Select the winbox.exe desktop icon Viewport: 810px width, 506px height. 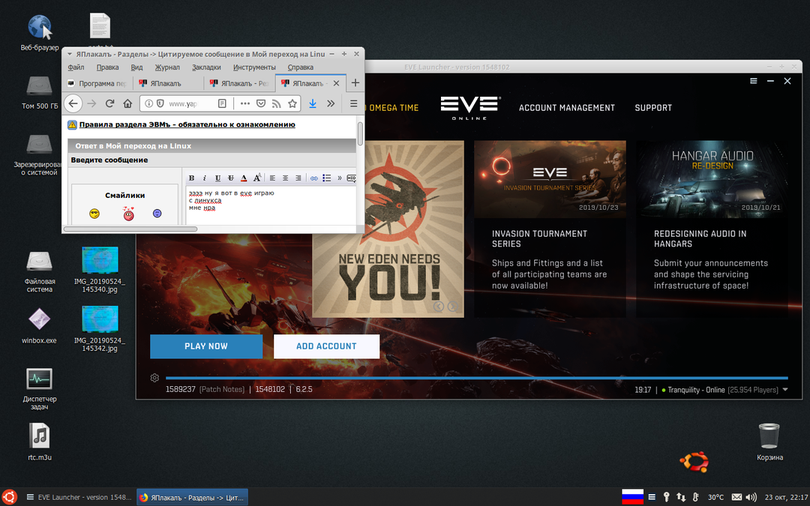point(39,326)
